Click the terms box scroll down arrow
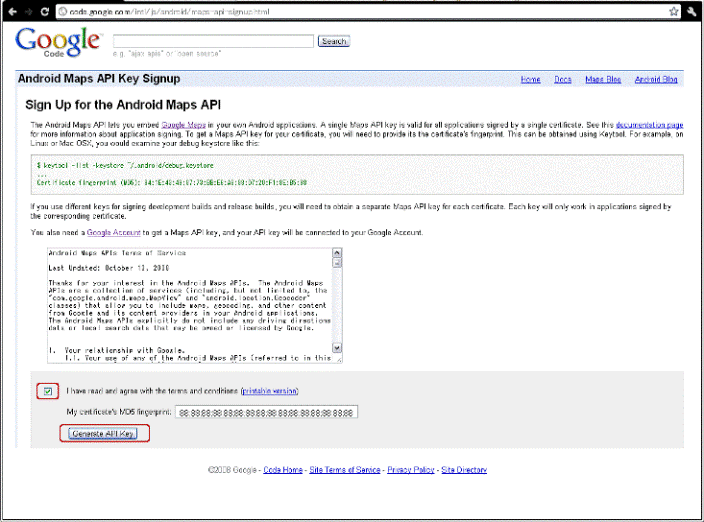Screen dimensions: 704x522 point(337,348)
